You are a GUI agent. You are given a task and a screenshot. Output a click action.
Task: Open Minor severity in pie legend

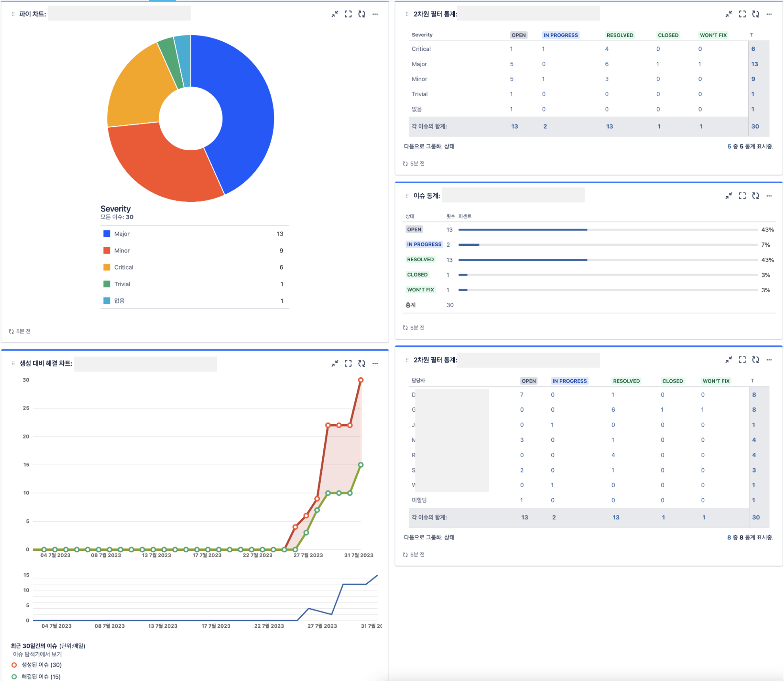coord(122,251)
